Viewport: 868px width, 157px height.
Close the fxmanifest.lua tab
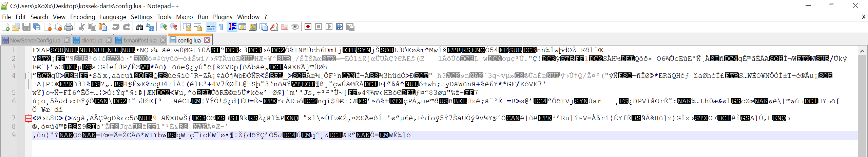pos(163,40)
